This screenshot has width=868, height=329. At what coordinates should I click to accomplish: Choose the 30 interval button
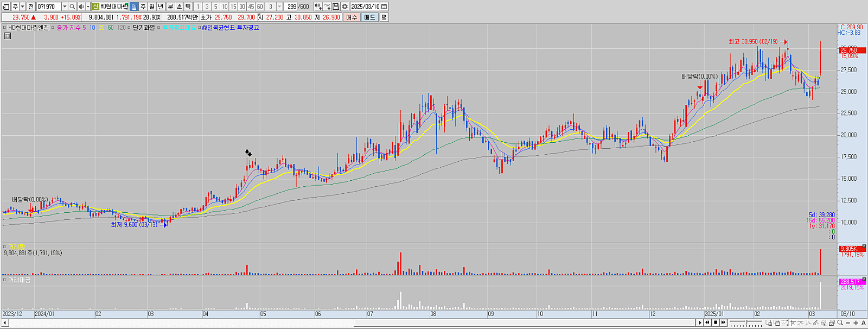pyautogui.click(x=242, y=7)
